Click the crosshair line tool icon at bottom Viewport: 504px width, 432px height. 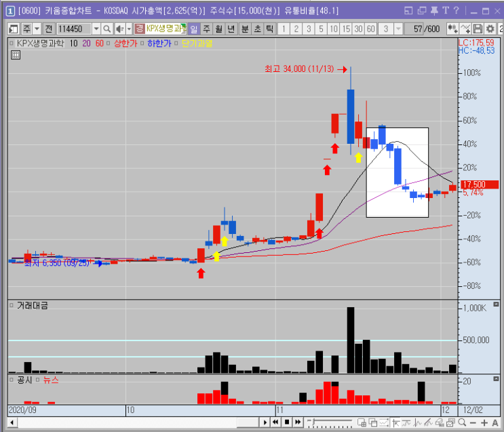click(396, 423)
